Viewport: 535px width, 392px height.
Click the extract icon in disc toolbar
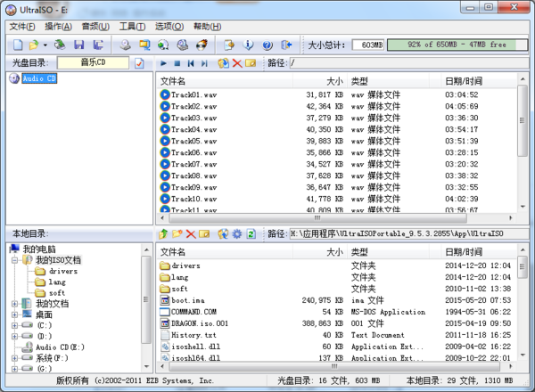224,63
